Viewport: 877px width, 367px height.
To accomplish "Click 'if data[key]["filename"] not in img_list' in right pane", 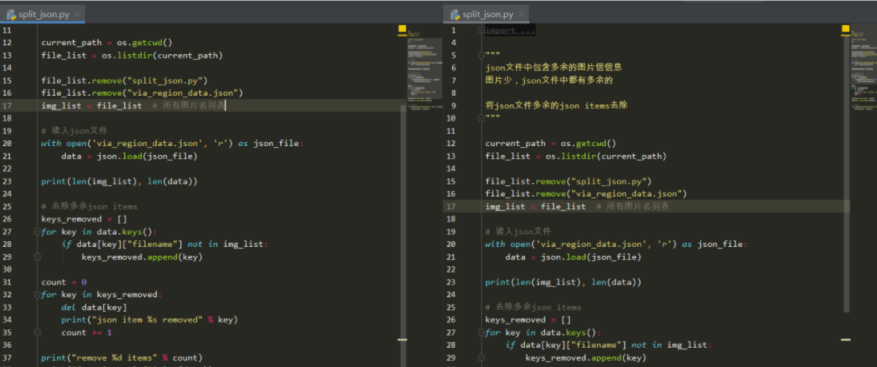I will 607,345.
